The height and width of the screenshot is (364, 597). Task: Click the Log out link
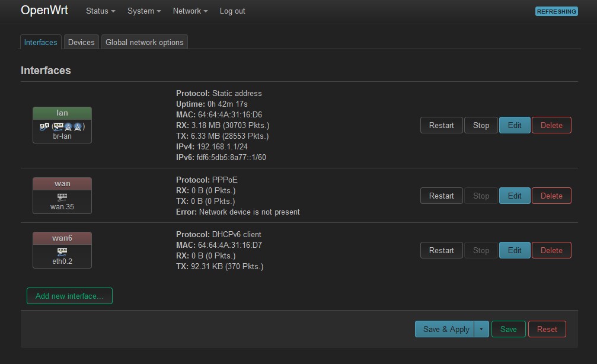click(x=232, y=11)
